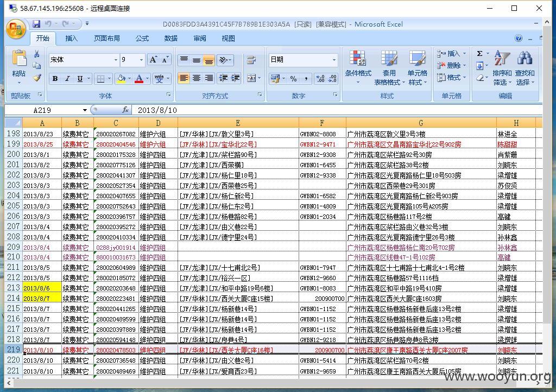Click the Undo arrow in quick access toolbar

[48, 24]
